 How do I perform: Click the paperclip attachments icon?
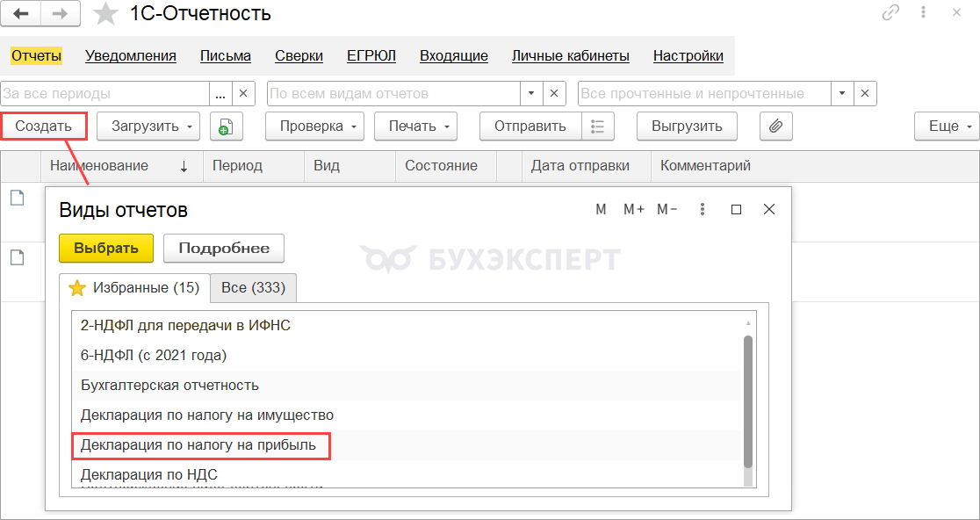pyautogui.click(x=775, y=126)
